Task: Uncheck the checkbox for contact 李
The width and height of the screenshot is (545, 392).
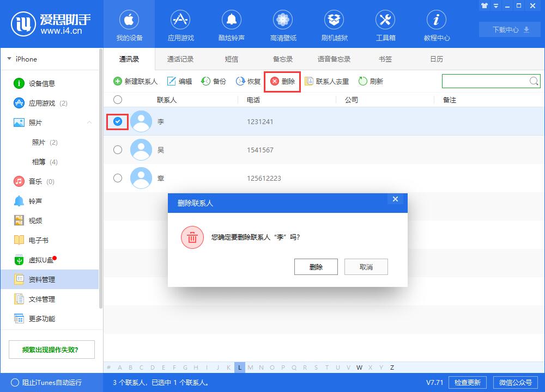Action: pos(118,122)
